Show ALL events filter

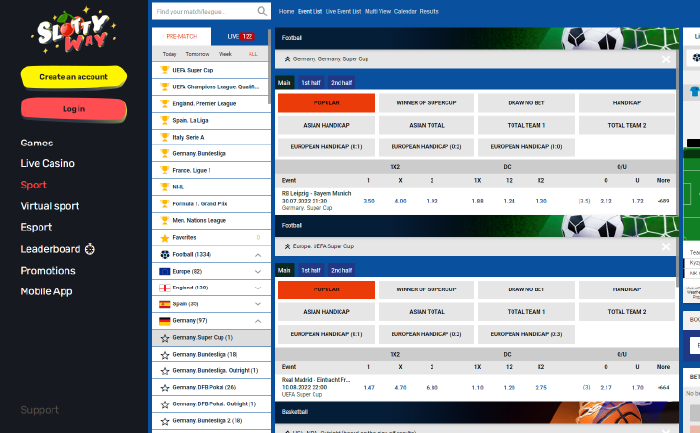[x=253, y=54]
